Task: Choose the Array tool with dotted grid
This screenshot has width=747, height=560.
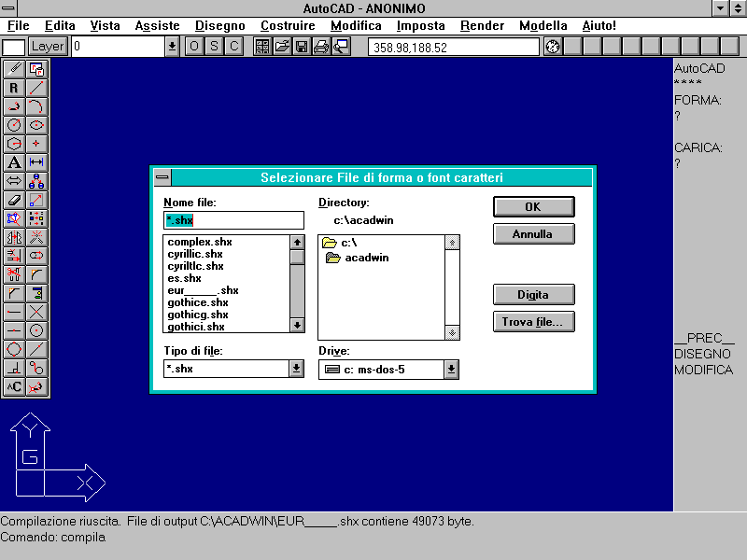Action: point(36,218)
